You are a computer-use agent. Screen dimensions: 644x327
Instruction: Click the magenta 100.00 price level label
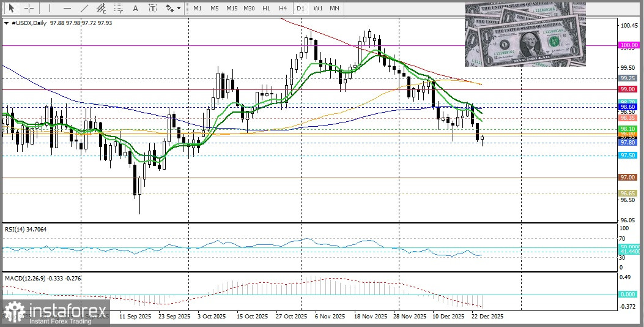click(x=628, y=45)
